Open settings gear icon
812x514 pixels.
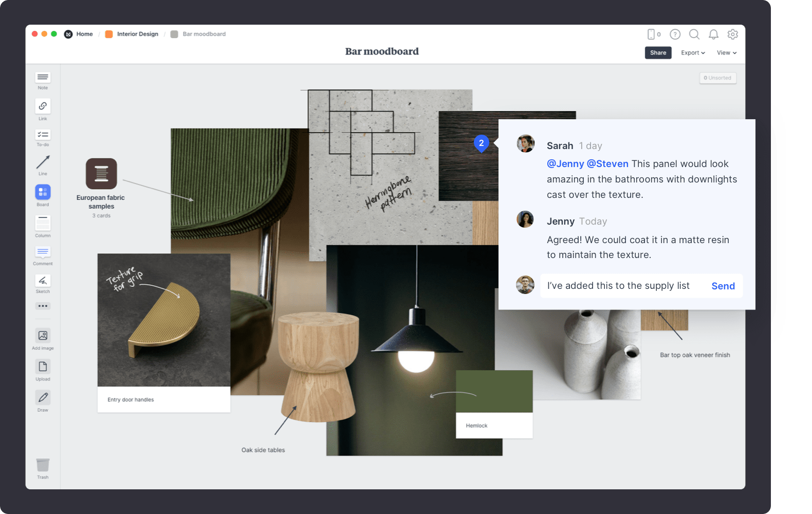click(733, 34)
